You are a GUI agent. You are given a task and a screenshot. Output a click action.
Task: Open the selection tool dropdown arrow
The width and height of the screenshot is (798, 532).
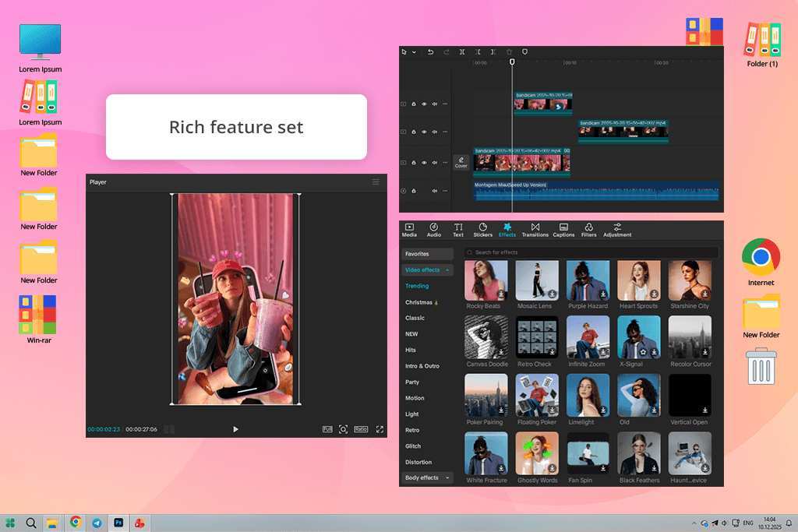pyautogui.click(x=415, y=52)
